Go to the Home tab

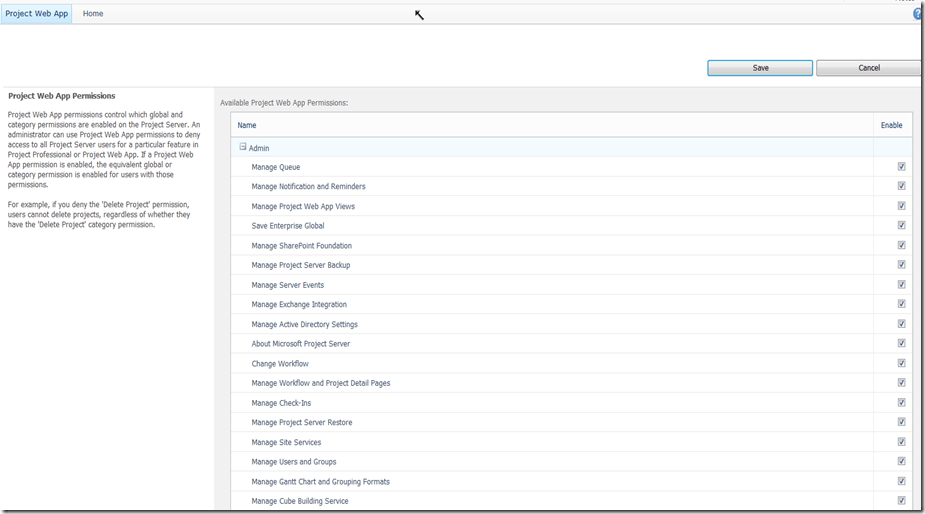(93, 14)
